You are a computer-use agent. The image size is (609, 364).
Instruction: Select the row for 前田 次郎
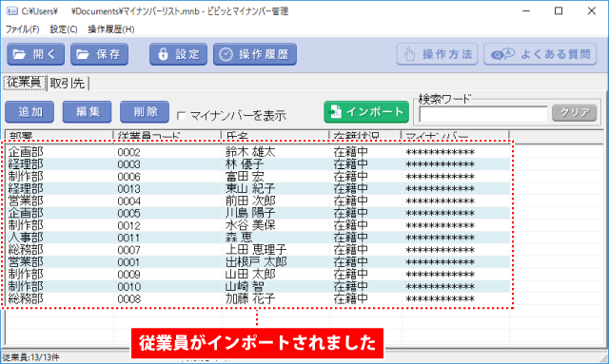point(258,201)
